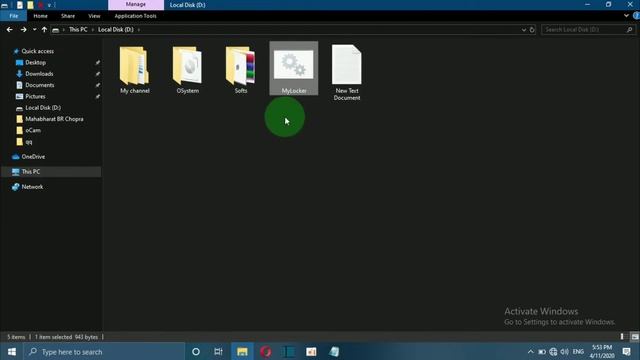640x360 pixels.
Task: Open the File menu
Action: [x=13, y=16]
